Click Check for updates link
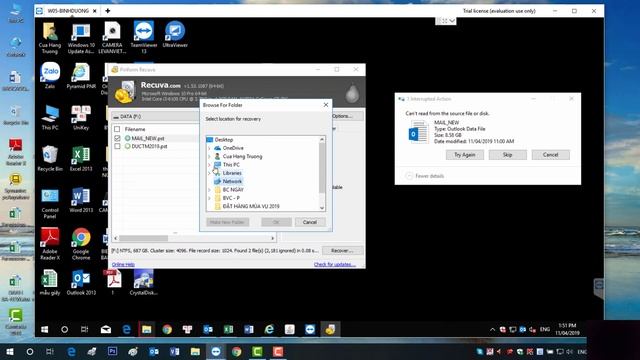 pyautogui.click(x=334, y=264)
